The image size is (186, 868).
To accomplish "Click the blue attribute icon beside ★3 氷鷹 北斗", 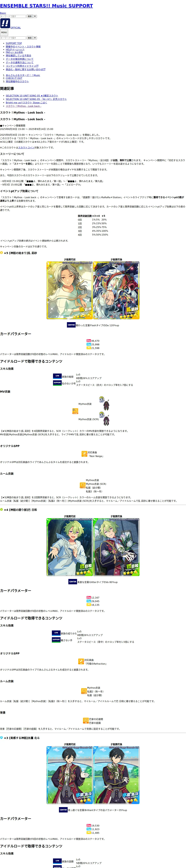I will (x=1, y=738).
